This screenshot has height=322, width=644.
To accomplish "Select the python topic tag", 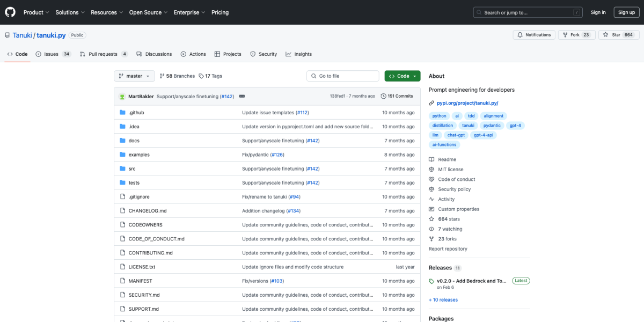I will [439, 116].
